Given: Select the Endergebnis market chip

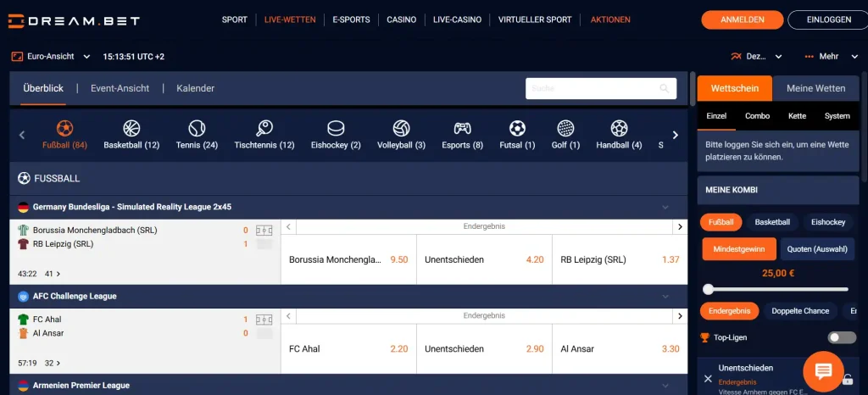Looking at the screenshot, I should tap(729, 311).
